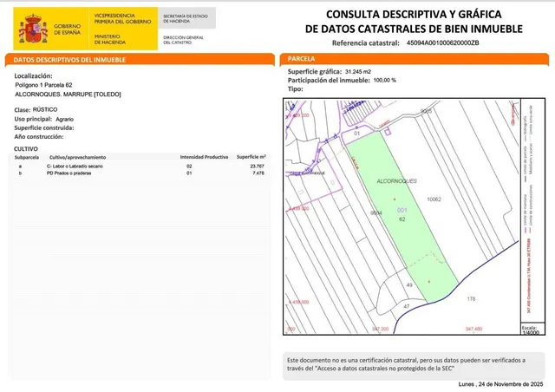Click parcel 49 on the cadastral map
The height and width of the screenshot is (392, 555).
pos(409,284)
